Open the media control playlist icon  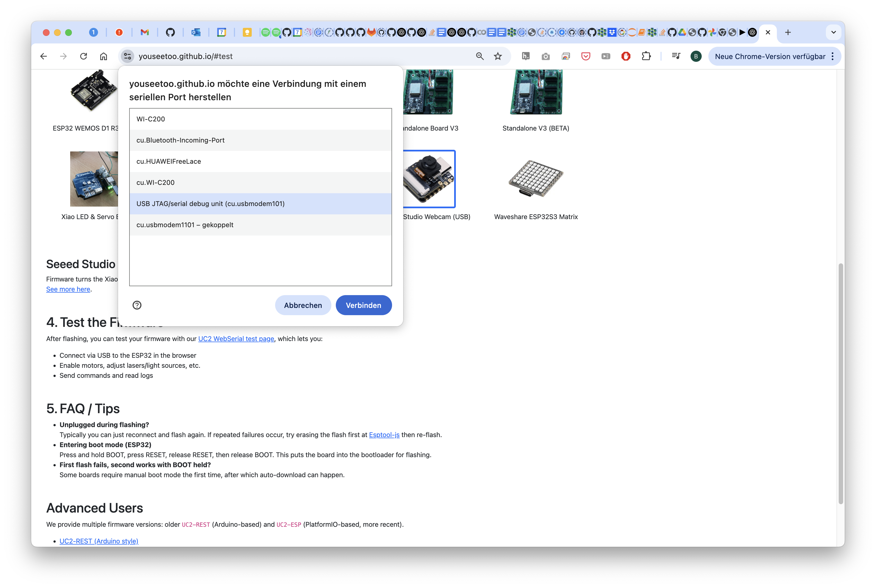pos(676,56)
